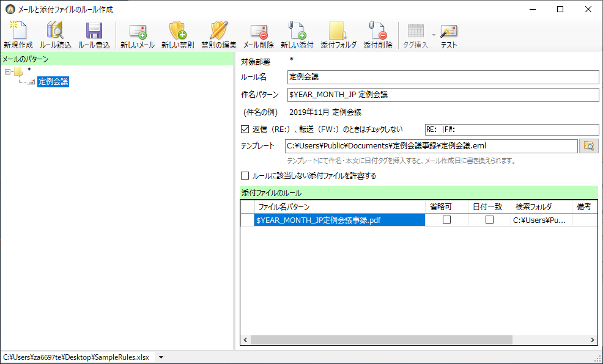
Task: Browse for template file button
Action: click(589, 146)
